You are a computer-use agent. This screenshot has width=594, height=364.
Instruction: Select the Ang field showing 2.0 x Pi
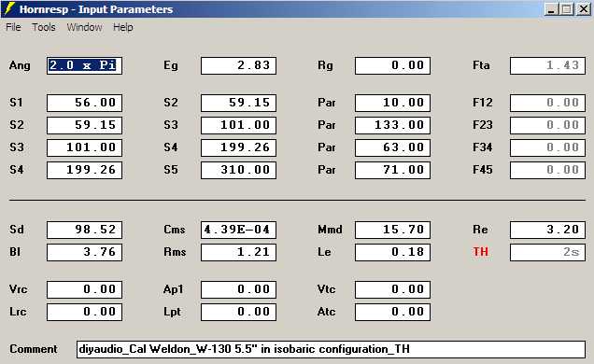click(x=84, y=65)
